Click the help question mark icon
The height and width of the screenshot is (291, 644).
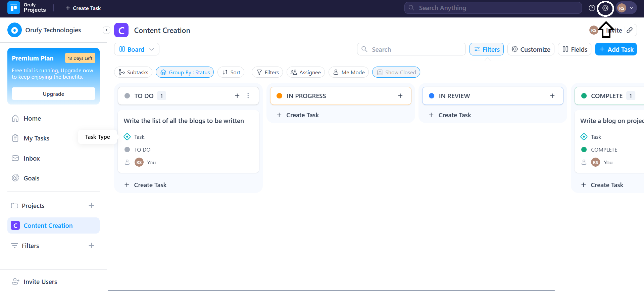click(x=592, y=8)
